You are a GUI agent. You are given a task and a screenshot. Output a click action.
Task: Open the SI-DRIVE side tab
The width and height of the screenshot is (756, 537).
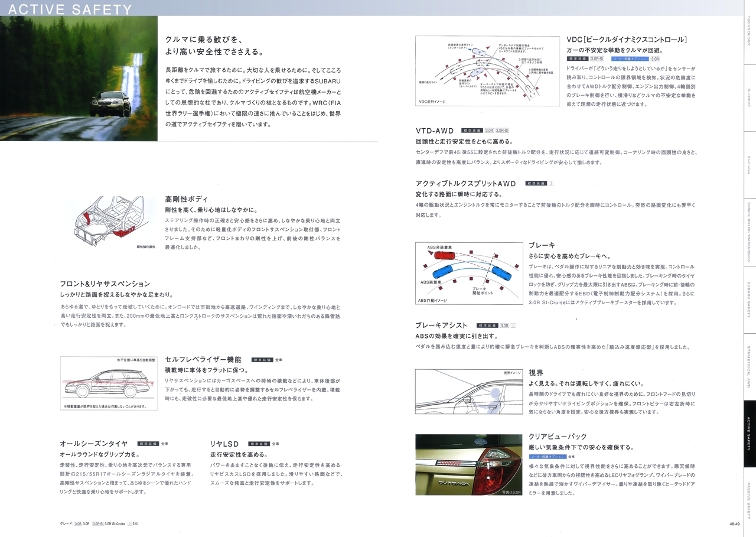click(750, 97)
